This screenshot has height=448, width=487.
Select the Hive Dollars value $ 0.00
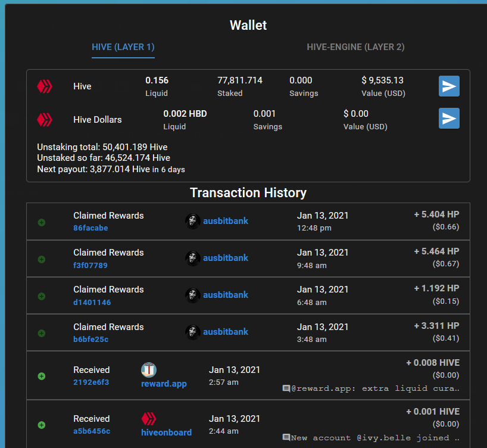(356, 114)
